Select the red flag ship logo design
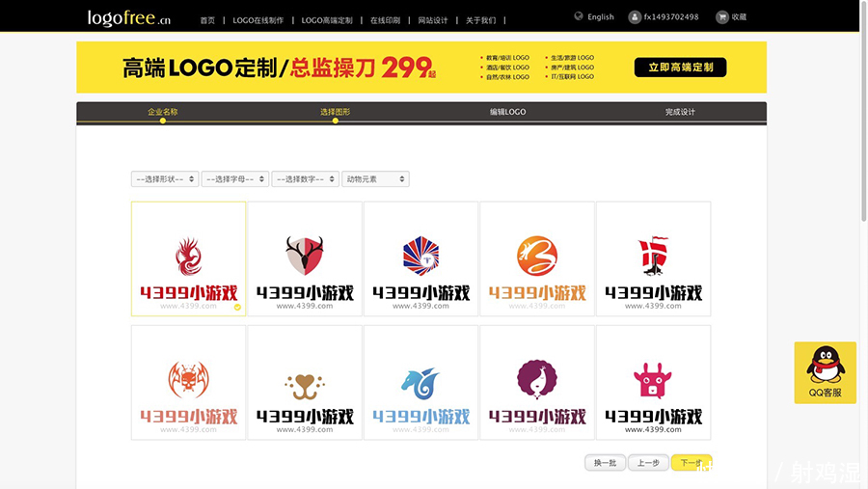The height and width of the screenshot is (489, 868). click(x=653, y=258)
